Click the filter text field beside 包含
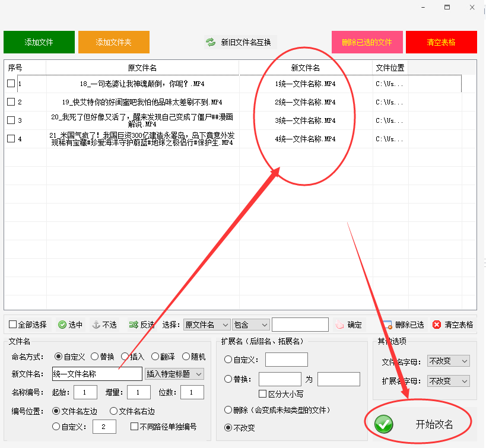 click(x=300, y=325)
